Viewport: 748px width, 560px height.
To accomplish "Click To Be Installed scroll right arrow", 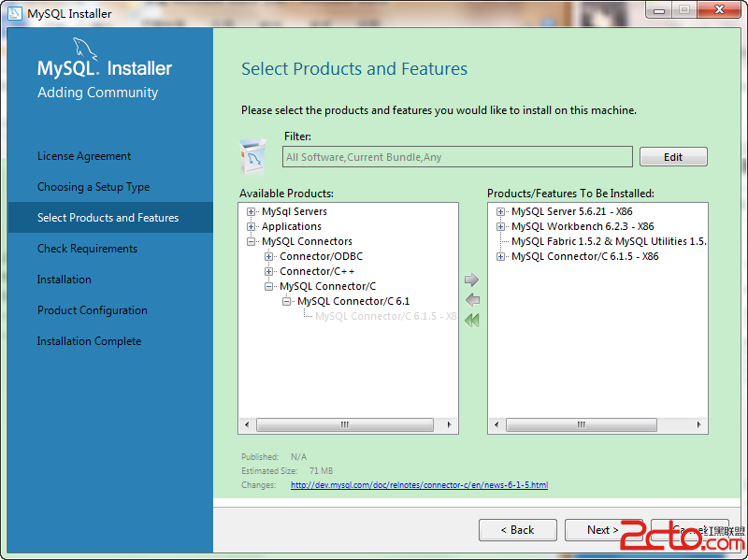I will click(x=698, y=424).
